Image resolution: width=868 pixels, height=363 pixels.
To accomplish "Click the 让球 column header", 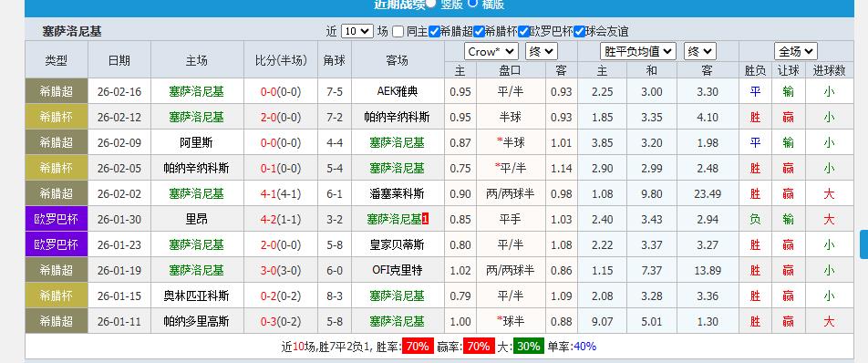I will [789, 70].
